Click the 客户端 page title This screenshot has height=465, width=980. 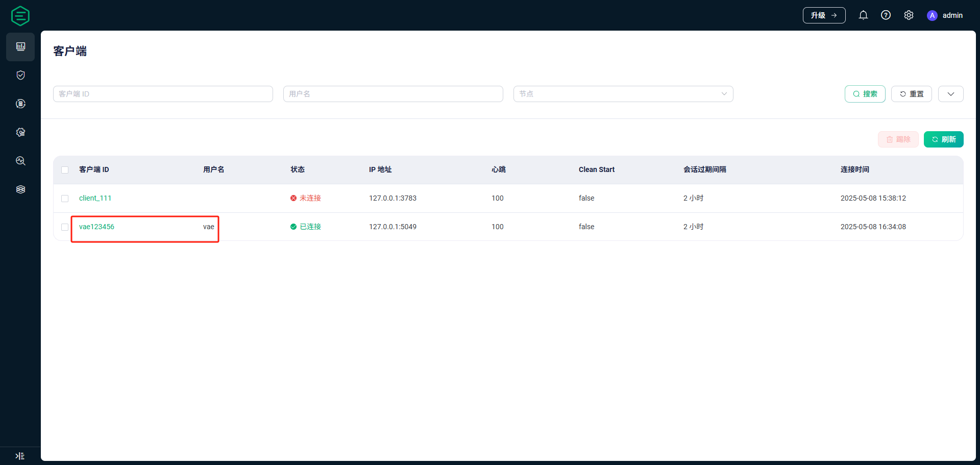point(70,51)
